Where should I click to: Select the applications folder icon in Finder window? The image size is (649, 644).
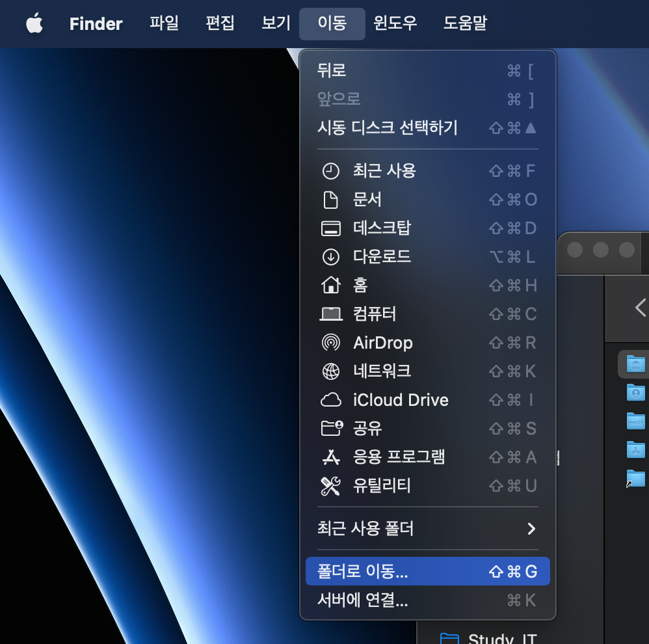pyautogui.click(x=636, y=449)
